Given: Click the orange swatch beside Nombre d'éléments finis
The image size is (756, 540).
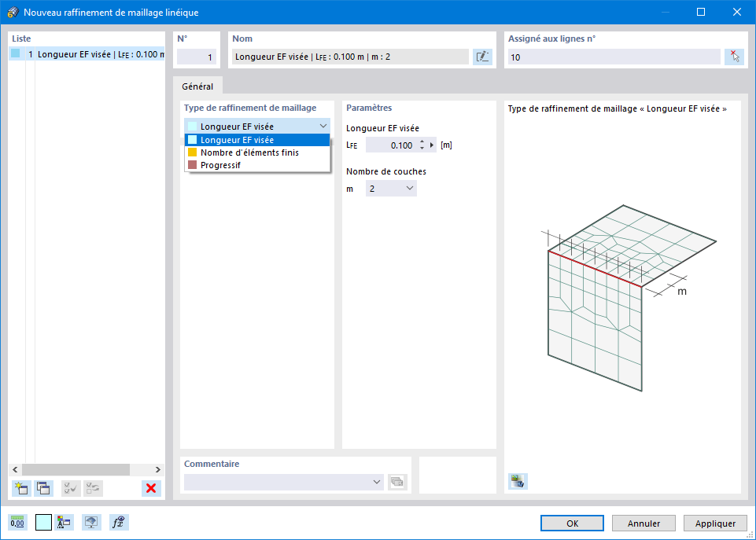Looking at the screenshot, I should [x=193, y=152].
